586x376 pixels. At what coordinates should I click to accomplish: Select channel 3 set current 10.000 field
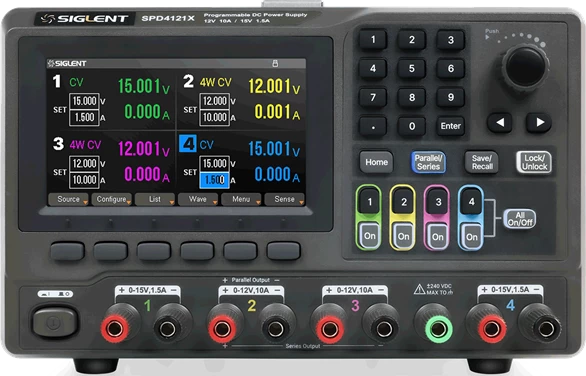[84, 180]
